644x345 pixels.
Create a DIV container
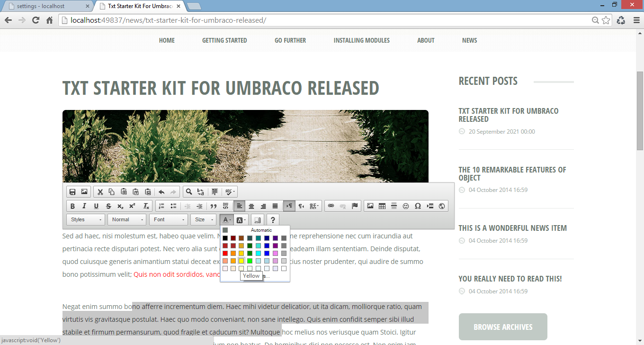coord(225,206)
